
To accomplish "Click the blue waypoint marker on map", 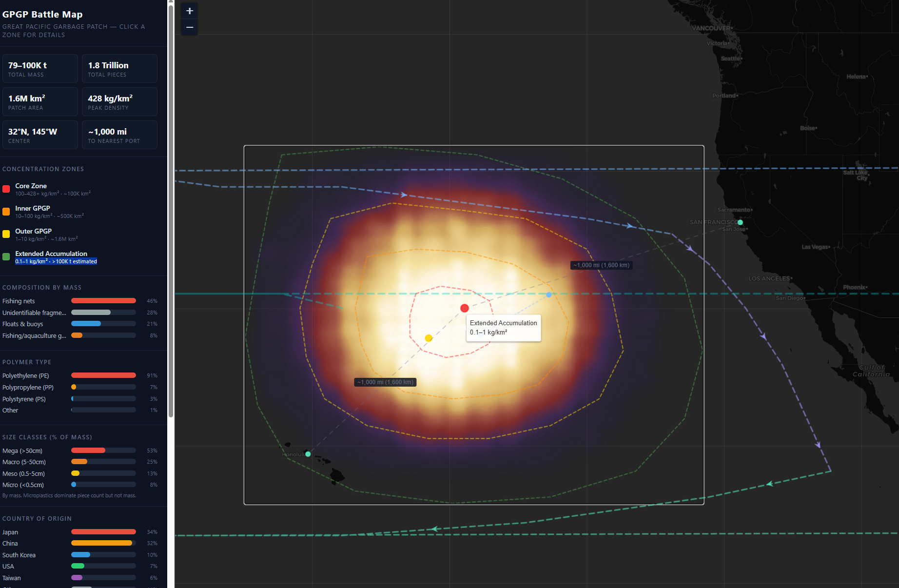I will pyautogui.click(x=549, y=294).
